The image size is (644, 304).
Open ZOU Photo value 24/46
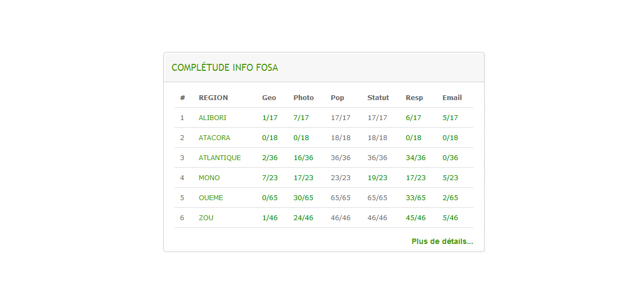tap(303, 217)
